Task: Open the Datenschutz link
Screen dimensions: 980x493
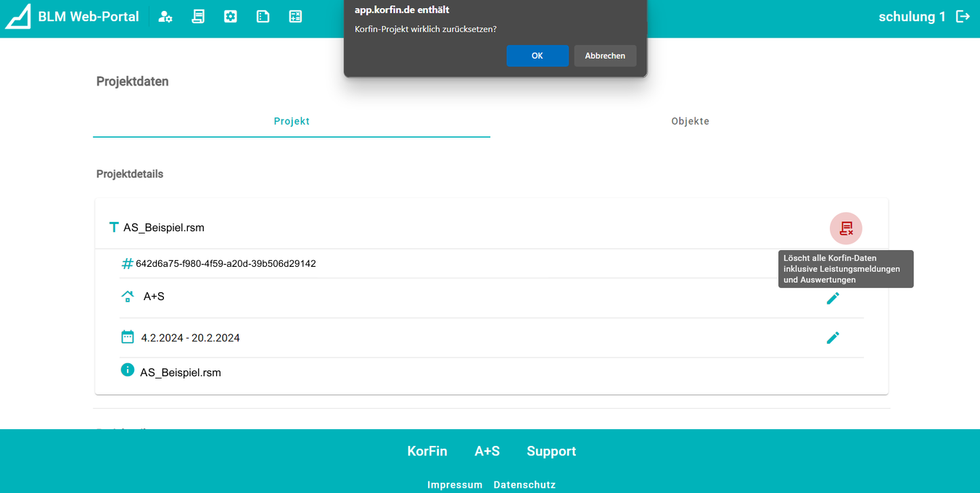Action: tap(524, 484)
